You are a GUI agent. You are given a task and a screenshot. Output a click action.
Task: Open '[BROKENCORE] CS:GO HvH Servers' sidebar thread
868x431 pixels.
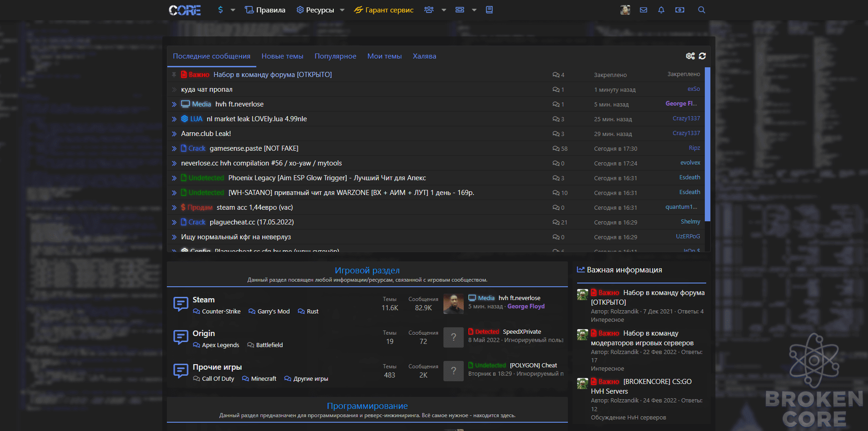click(641, 386)
